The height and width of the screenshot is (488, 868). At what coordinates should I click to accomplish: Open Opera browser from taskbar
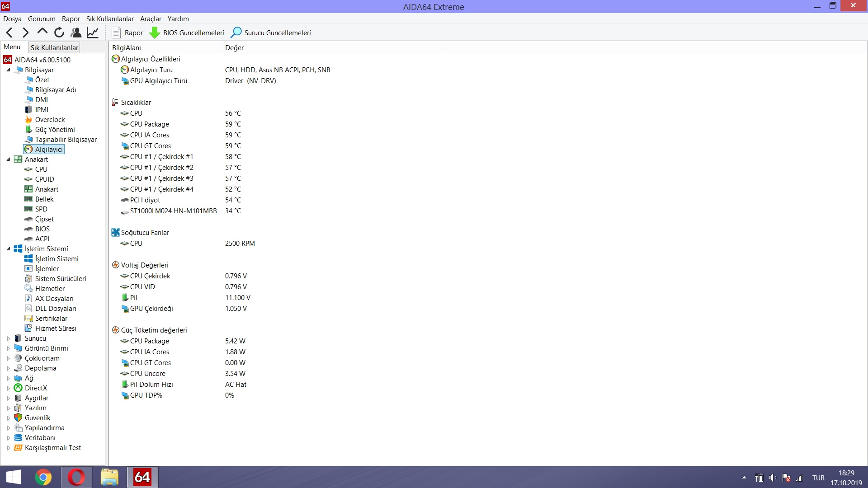coord(76,477)
